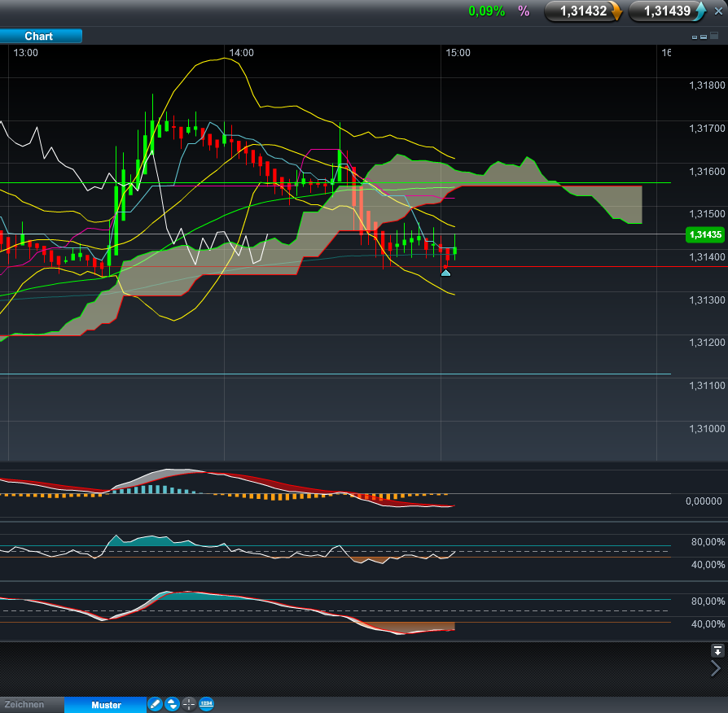Click the 0,00000 MACD axis label
Screen dimensions: 728x713
pyautogui.click(x=704, y=501)
